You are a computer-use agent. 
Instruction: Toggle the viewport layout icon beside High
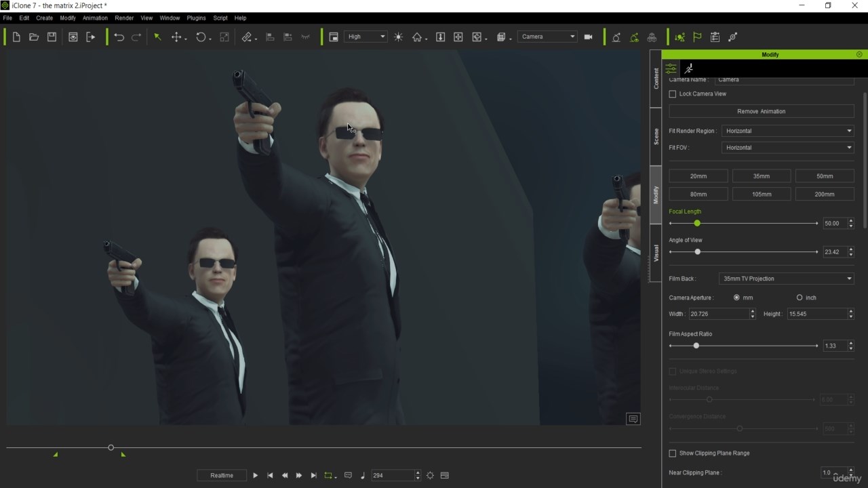pos(334,37)
